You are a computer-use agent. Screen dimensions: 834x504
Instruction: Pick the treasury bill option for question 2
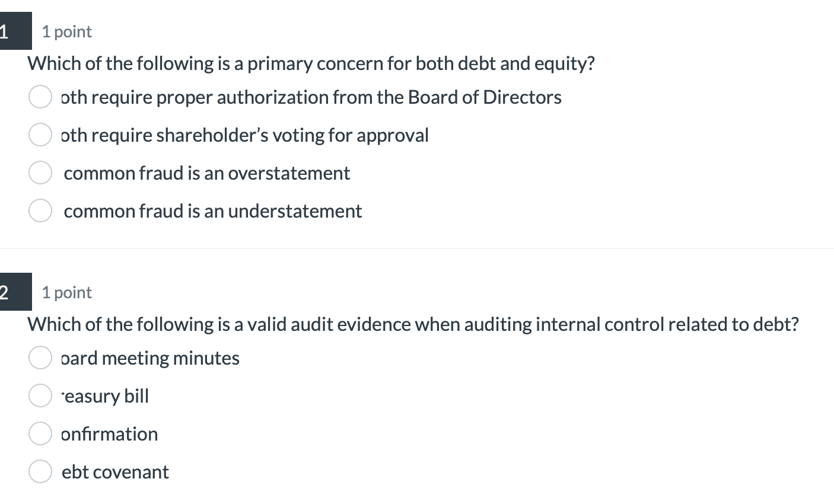40,395
